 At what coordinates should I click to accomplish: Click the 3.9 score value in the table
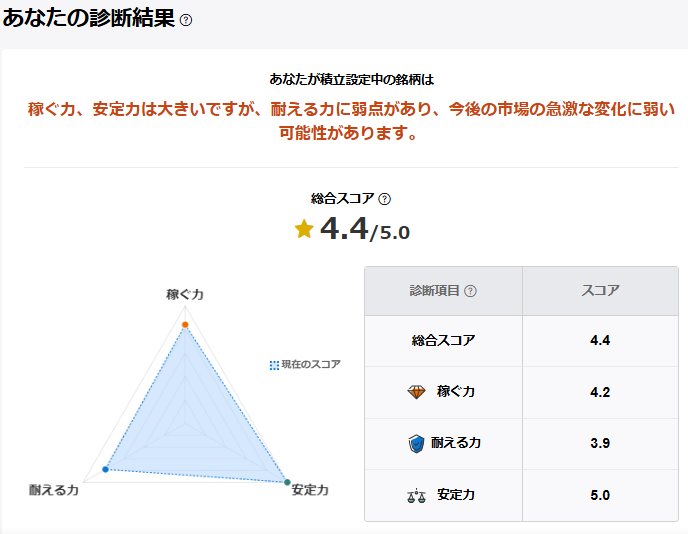click(x=600, y=443)
